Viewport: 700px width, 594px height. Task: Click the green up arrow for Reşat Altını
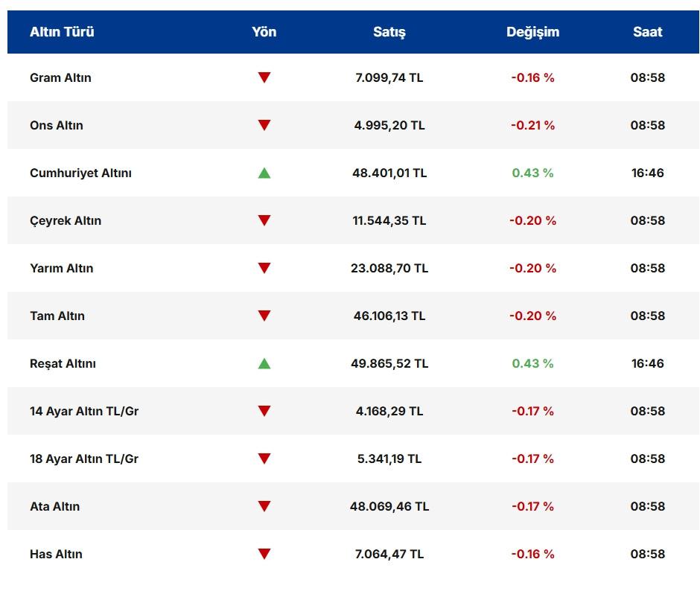[264, 363]
